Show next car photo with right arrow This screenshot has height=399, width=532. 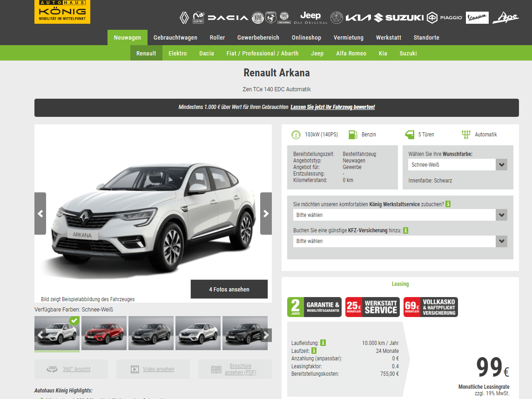266,214
